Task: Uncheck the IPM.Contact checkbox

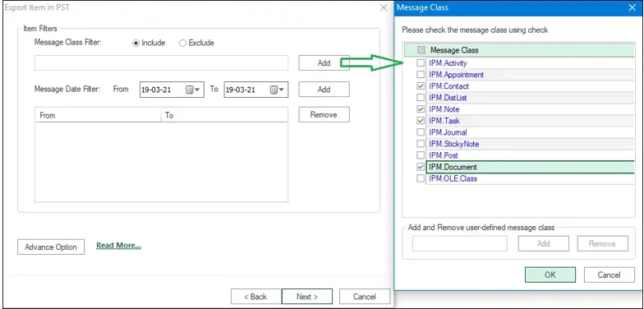Action: (421, 86)
